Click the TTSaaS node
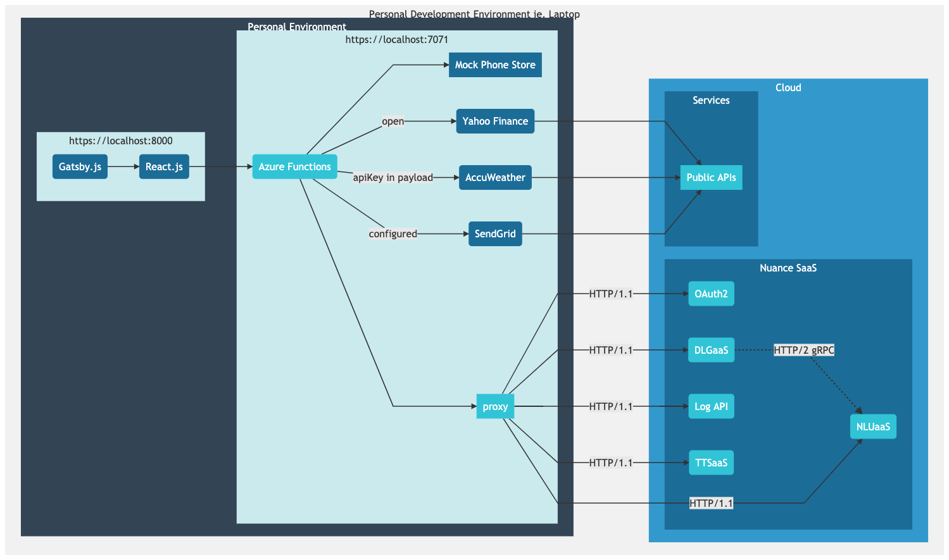949x560 pixels. 711,463
